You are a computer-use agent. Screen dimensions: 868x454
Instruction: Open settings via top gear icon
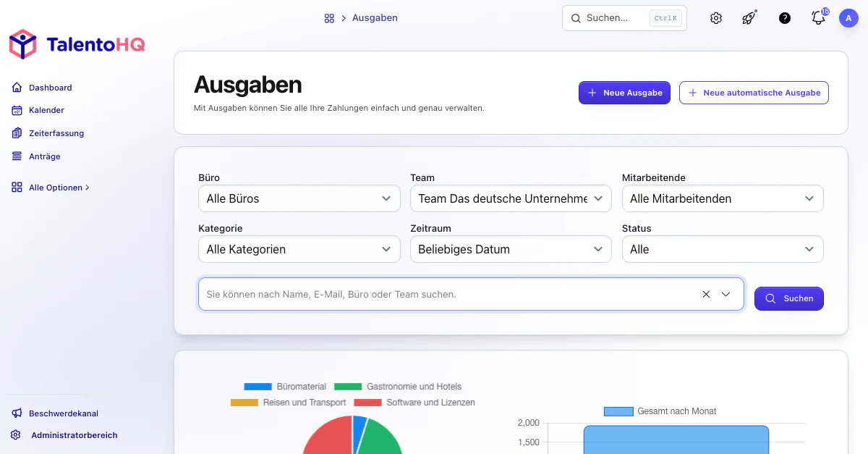tap(716, 18)
